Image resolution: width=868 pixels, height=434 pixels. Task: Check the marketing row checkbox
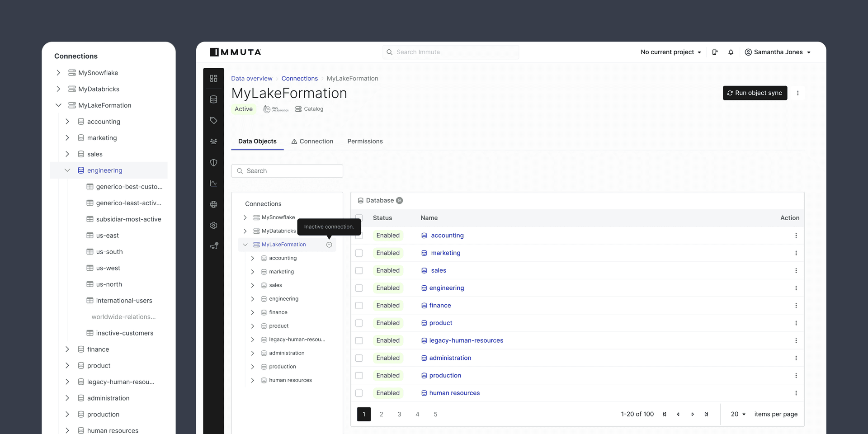coord(359,253)
